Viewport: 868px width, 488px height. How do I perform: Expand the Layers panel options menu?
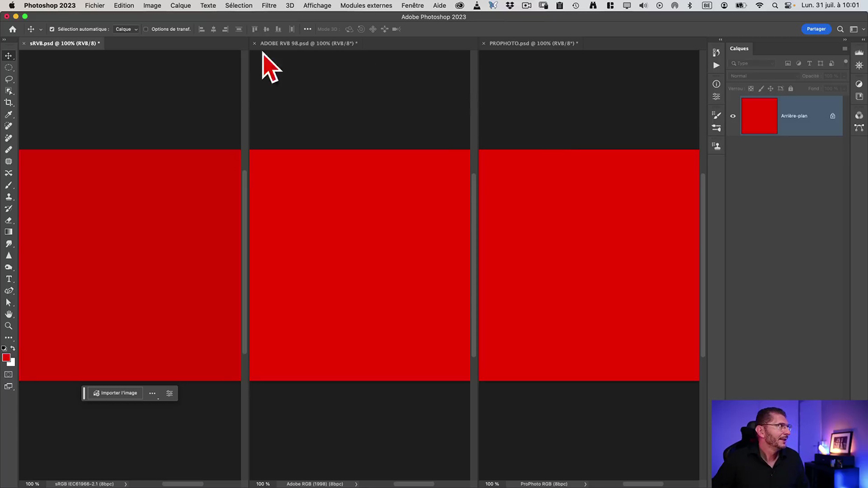(845, 49)
